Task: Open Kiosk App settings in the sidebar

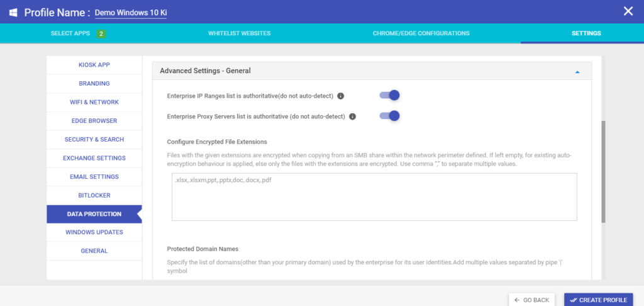Action: pos(94,65)
